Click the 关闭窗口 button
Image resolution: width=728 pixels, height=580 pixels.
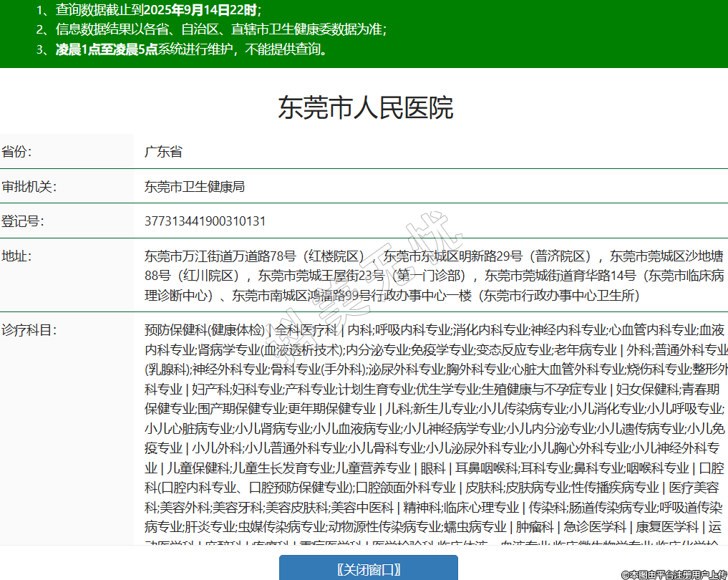point(368,569)
